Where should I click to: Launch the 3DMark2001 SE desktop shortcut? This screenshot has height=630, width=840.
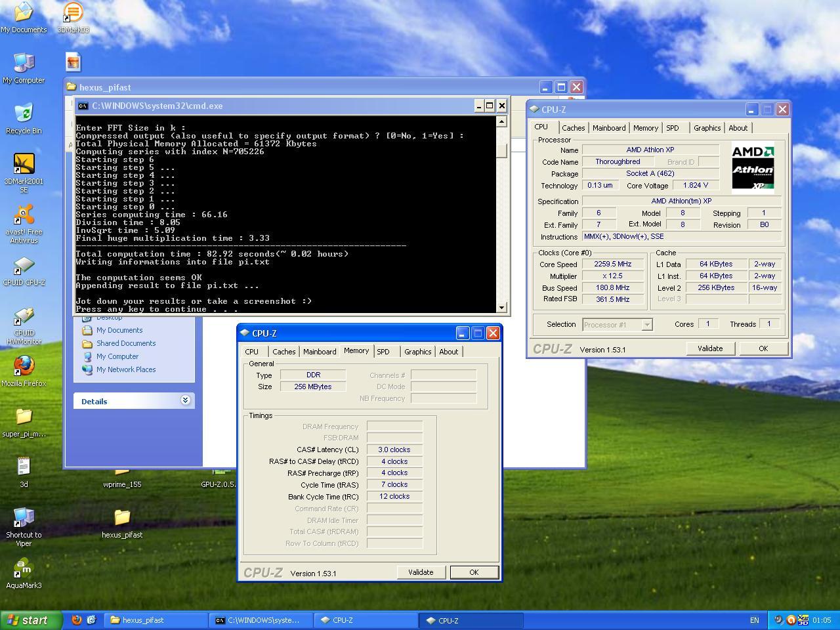[x=24, y=173]
